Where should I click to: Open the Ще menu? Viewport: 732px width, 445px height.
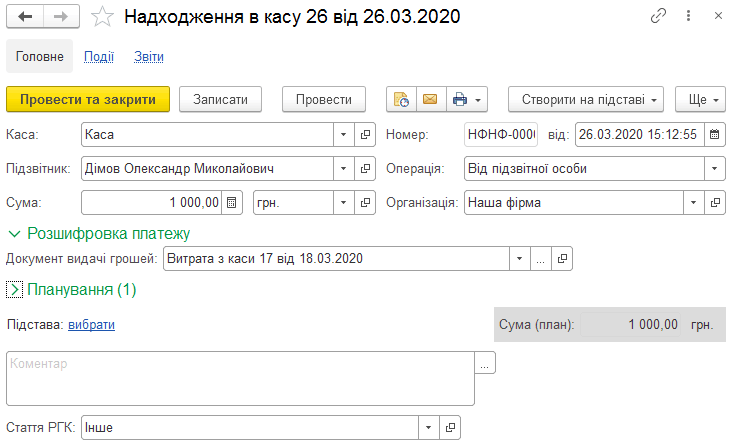700,99
